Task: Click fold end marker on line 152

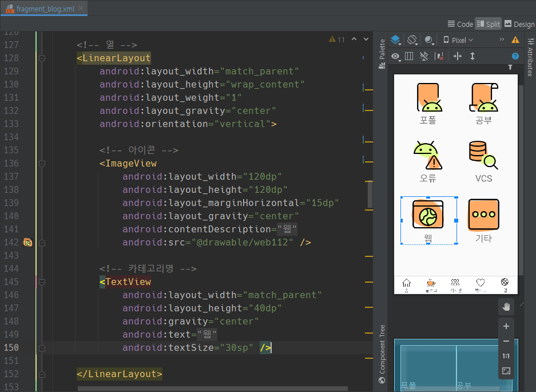Action: (42, 374)
